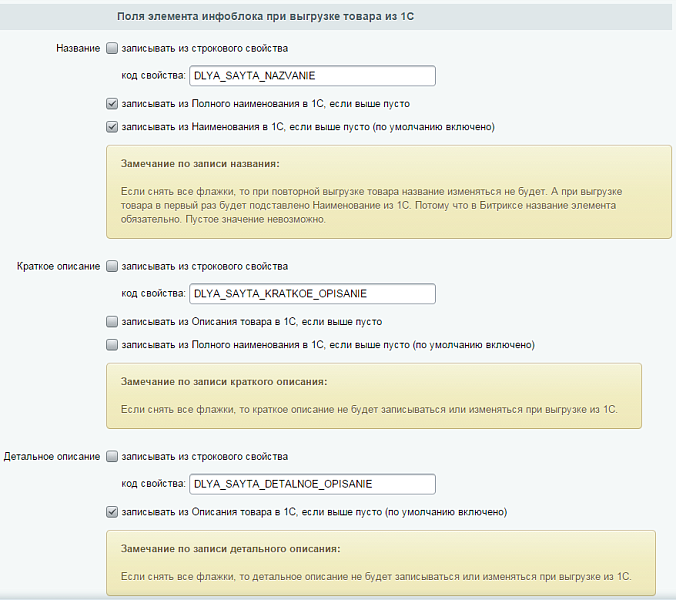This screenshot has width=676, height=600.
Task: Uncheck Описание товара checkbox under Детальное описание
Action: click(111, 512)
